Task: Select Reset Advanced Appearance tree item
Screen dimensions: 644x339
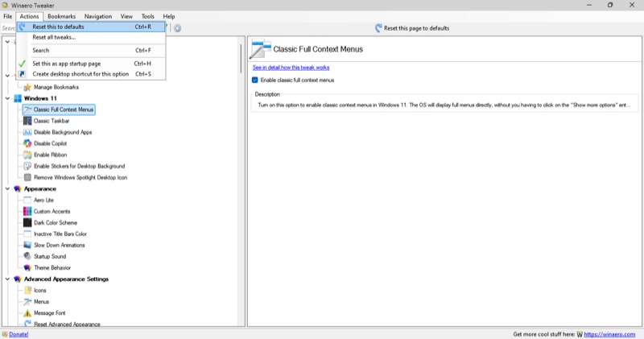Action: 67,324
